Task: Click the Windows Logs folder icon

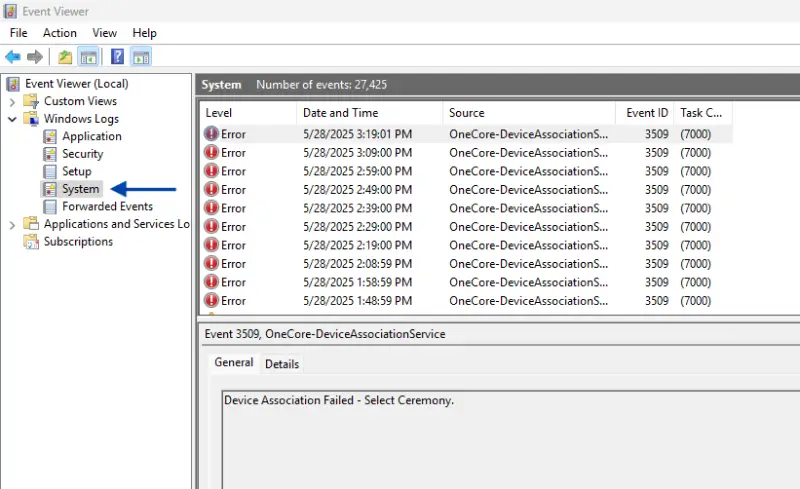Action: pos(31,118)
